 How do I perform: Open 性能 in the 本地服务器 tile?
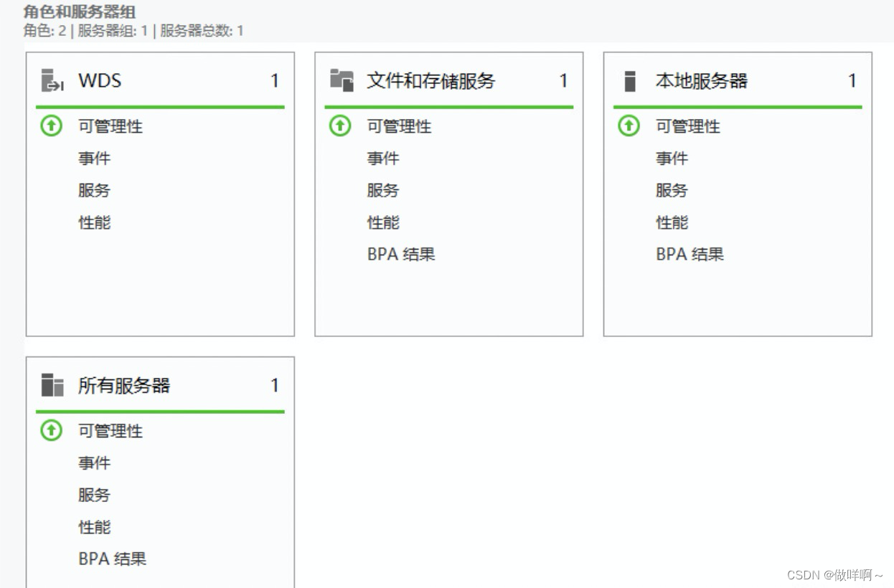[672, 223]
